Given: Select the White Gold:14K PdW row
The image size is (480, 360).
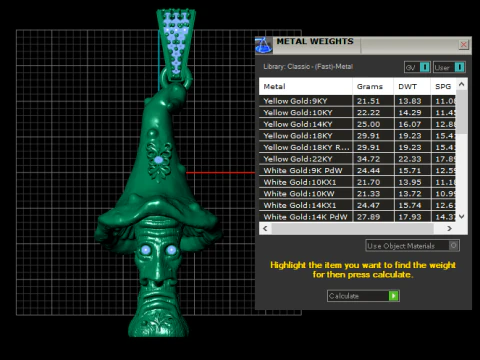Looking at the screenshot, I should pos(357,217).
